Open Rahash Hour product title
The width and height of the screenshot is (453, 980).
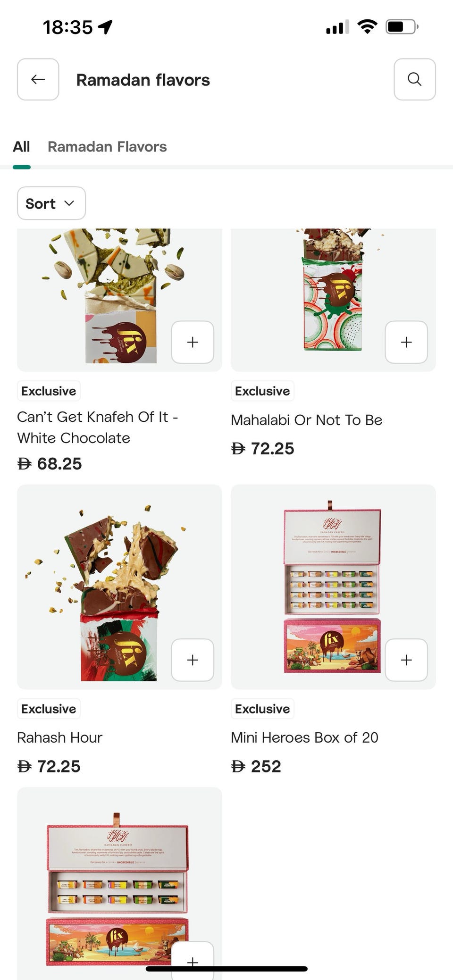click(x=59, y=737)
